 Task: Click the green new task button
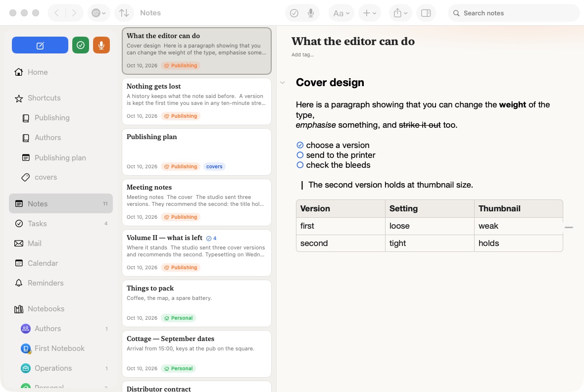coord(81,45)
